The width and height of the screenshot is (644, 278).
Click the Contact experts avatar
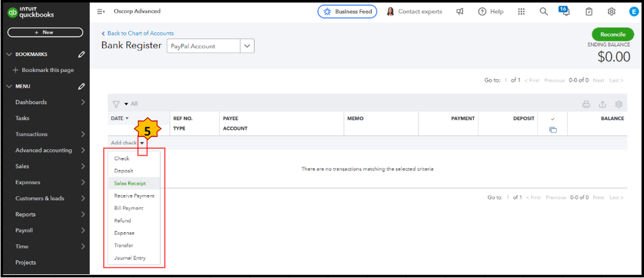pyautogui.click(x=390, y=12)
